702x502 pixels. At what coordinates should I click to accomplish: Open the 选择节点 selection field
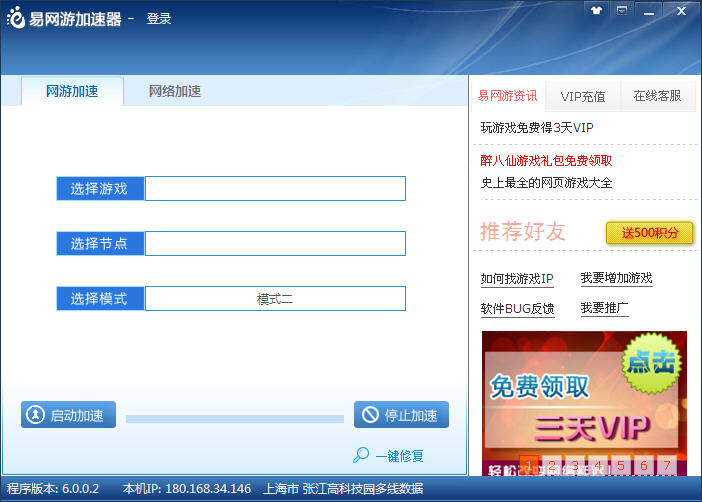coord(275,244)
